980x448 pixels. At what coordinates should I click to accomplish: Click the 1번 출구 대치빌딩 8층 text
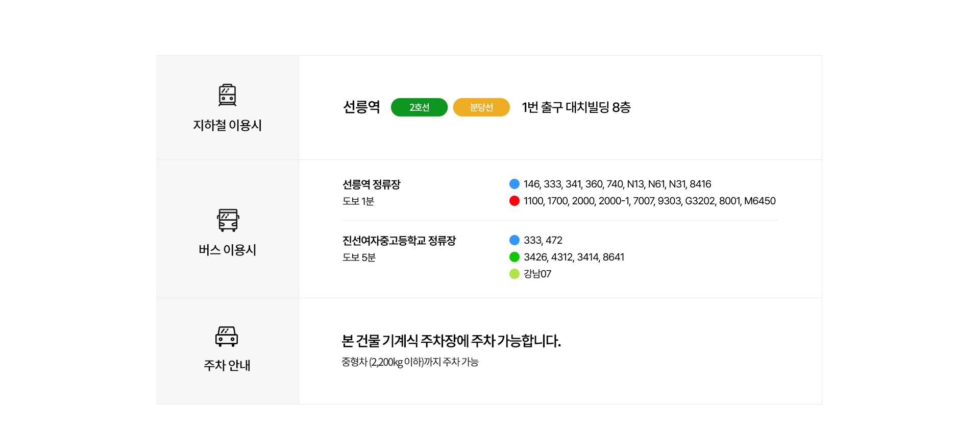pos(576,107)
